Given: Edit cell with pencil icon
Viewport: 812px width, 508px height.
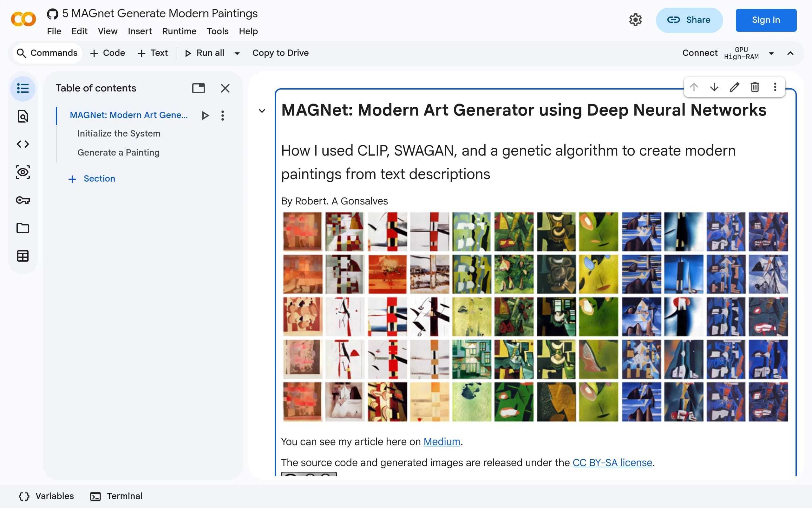Looking at the screenshot, I should coord(735,87).
